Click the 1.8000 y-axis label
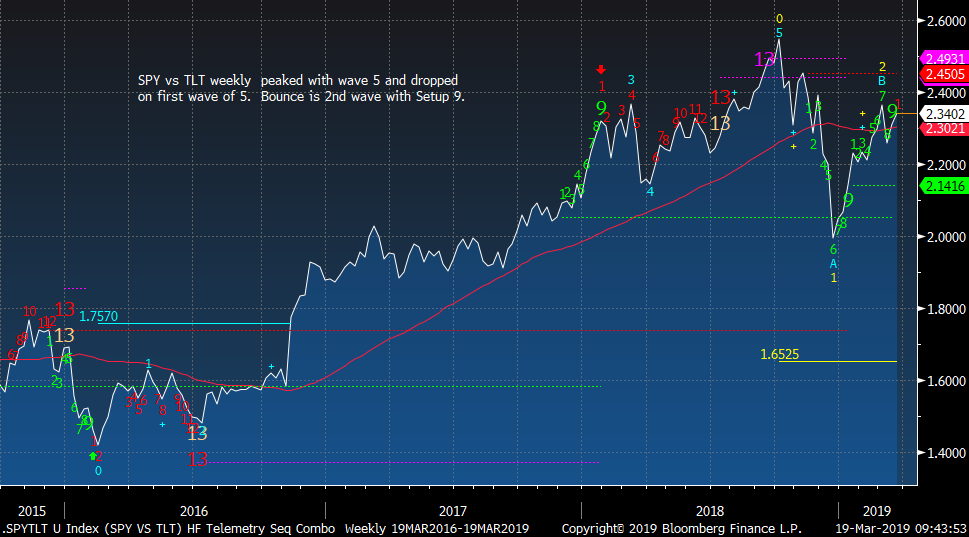 pyautogui.click(x=946, y=309)
